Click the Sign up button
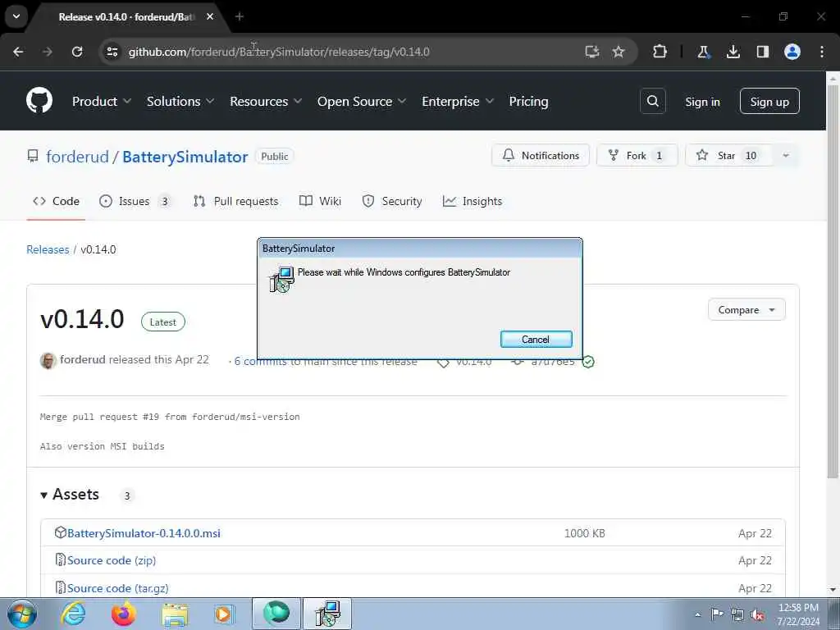The height and width of the screenshot is (630, 840). point(769,101)
